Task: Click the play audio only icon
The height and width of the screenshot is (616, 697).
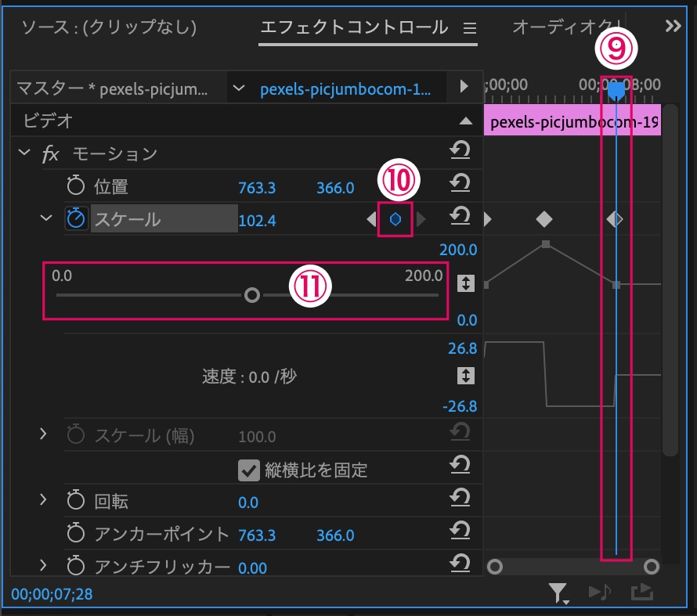Action: point(600,592)
